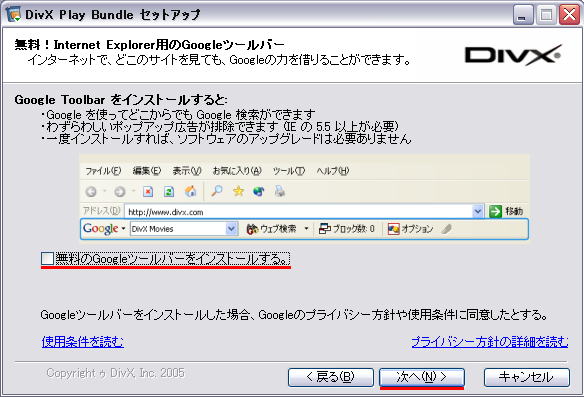Image resolution: width=584 pixels, height=397 pixels.
Task: Click the favorites star icon in preview
Action: pyautogui.click(x=238, y=191)
